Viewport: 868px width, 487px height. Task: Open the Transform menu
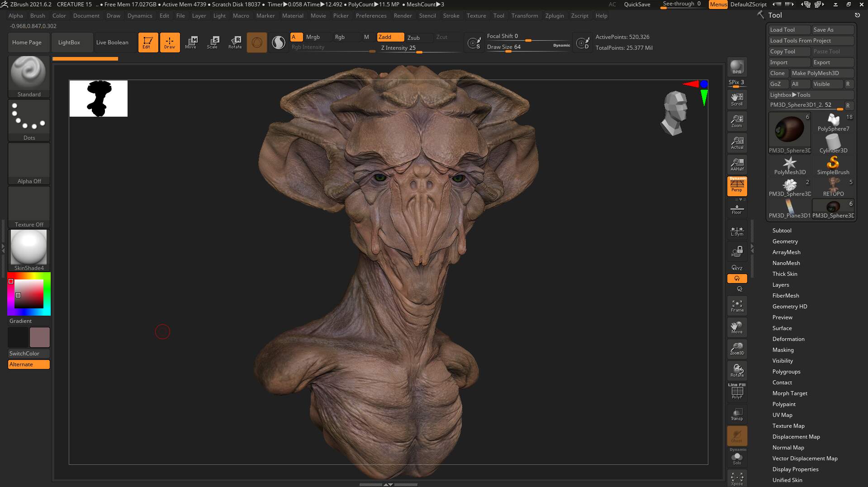coord(525,15)
